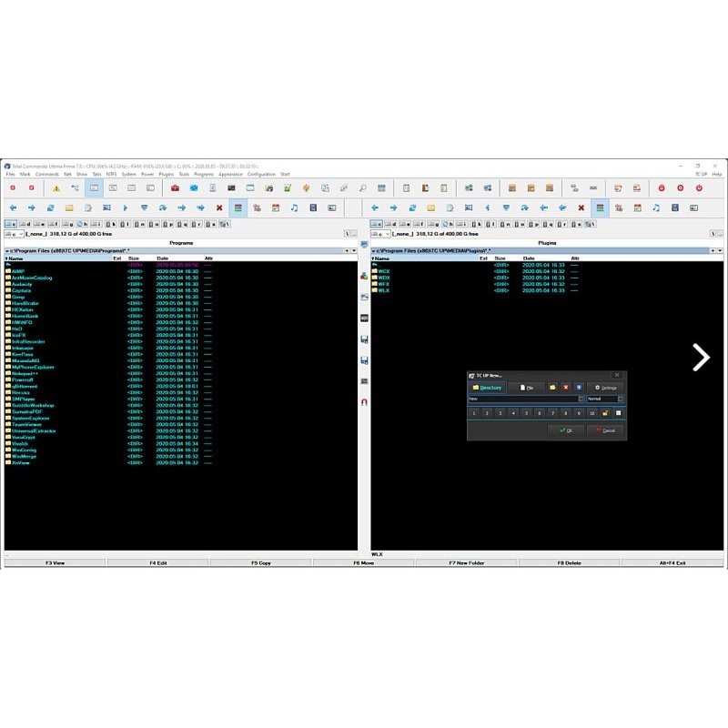
Task: Click the refresh arrows icon in right panel toolbar
Action: point(412,207)
